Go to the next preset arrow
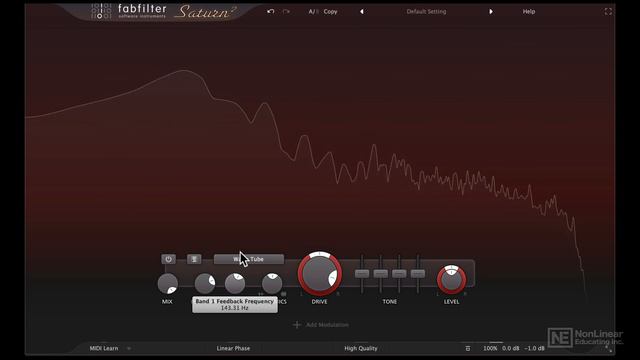 click(491, 11)
